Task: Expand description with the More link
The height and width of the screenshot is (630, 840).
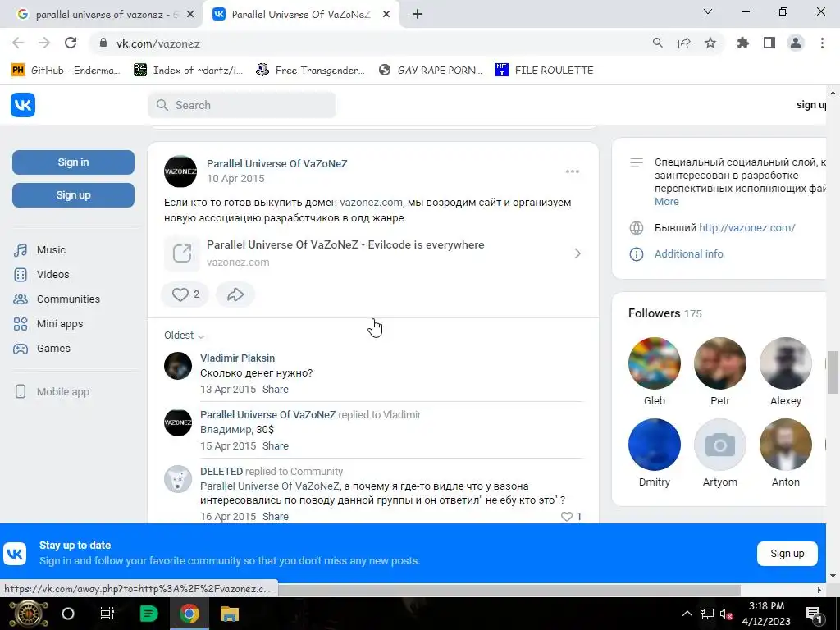Action: click(x=666, y=202)
